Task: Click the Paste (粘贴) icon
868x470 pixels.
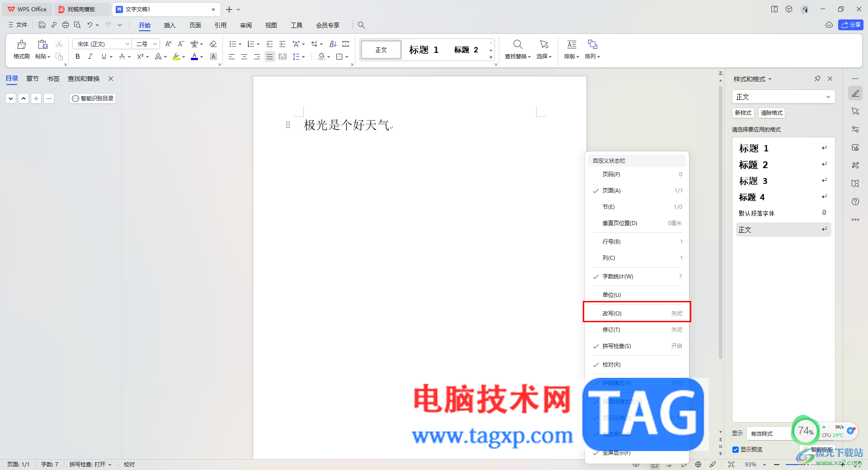Action: tap(42, 44)
